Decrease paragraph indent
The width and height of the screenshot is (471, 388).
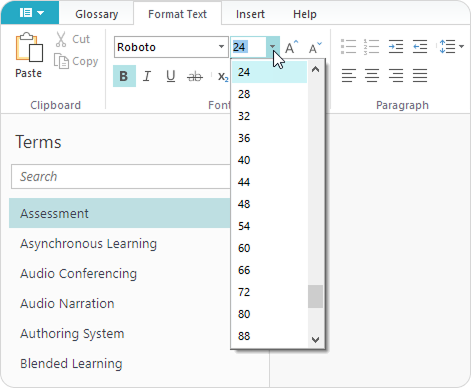tap(420, 47)
